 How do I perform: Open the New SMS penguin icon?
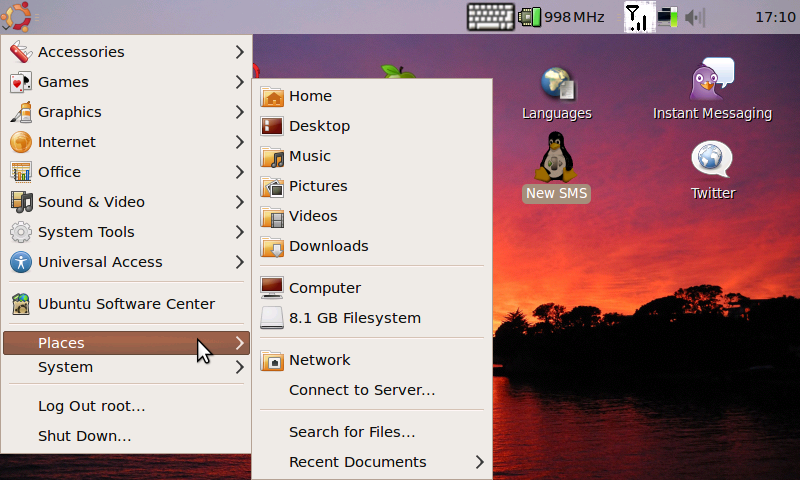(x=556, y=160)
